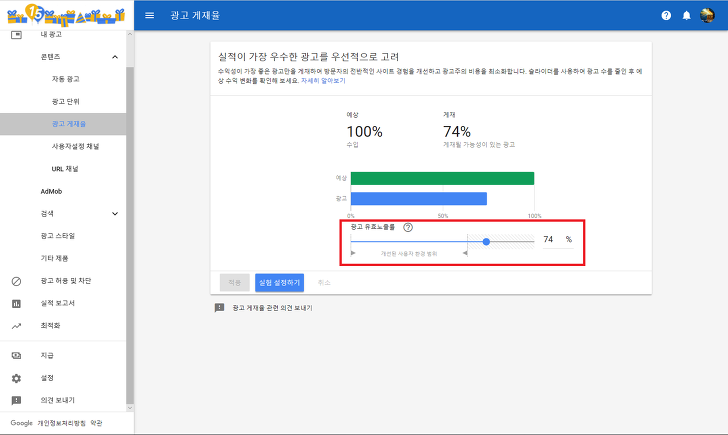This screenshot has width=728, height=435.
Task: Click the 실적 보고서 chart icon
Action: point(16,304)
